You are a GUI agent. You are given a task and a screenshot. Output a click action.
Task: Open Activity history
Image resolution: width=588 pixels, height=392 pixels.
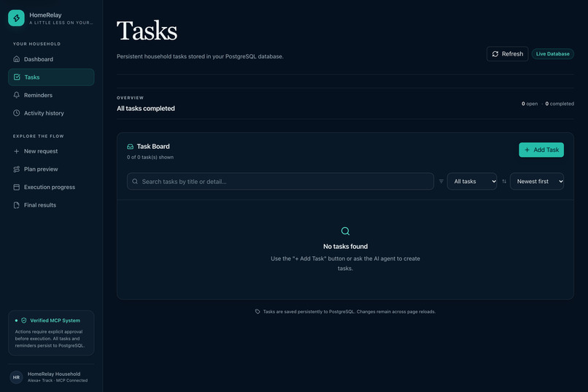[x=51, y=113]
